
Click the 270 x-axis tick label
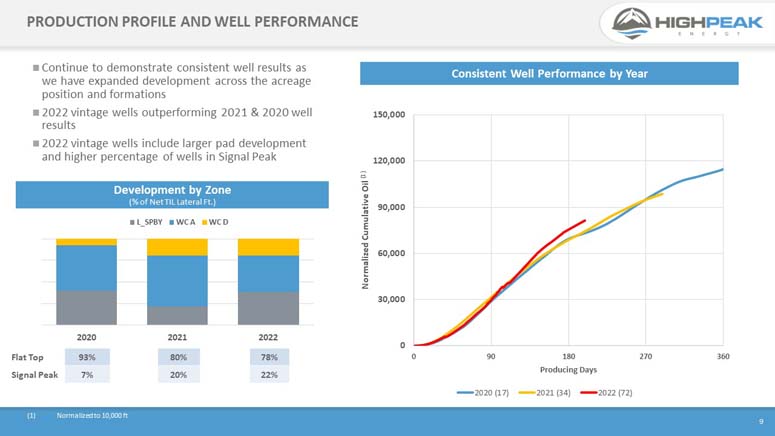646,356
